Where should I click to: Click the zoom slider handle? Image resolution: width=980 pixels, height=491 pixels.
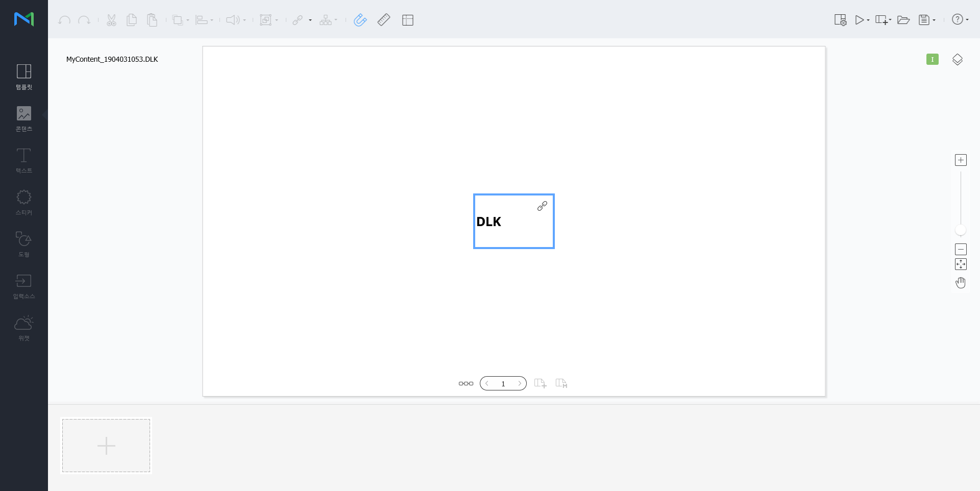961,230
